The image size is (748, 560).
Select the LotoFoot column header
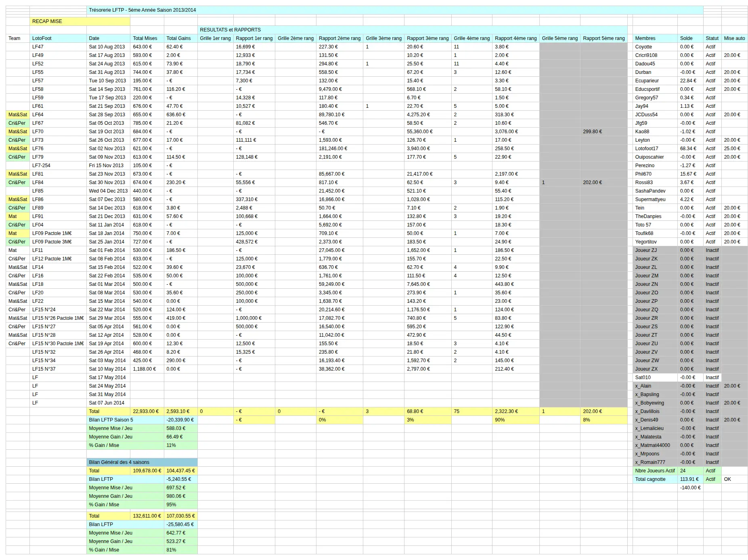[x=58, y=38]
